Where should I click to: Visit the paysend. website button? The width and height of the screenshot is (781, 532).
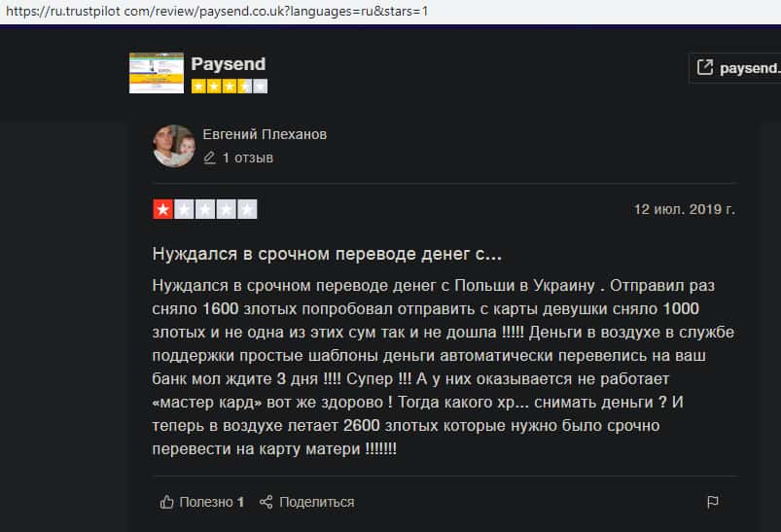[x=737, y=68]
